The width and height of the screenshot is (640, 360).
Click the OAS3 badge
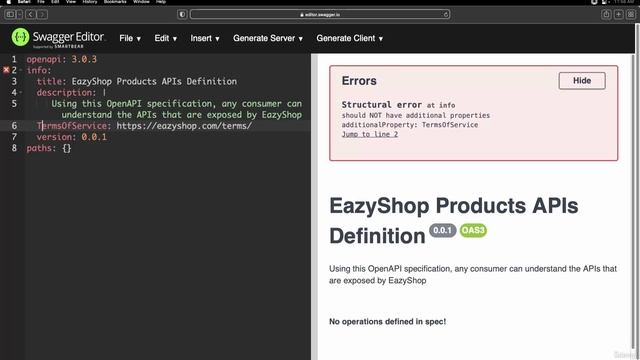point(473,231)
